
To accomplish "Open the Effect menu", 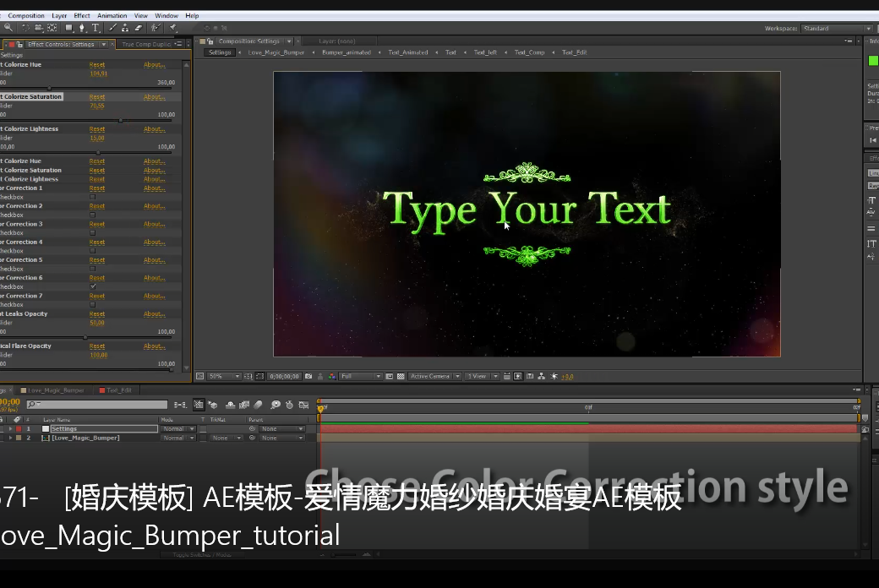I will click(82, 16).
